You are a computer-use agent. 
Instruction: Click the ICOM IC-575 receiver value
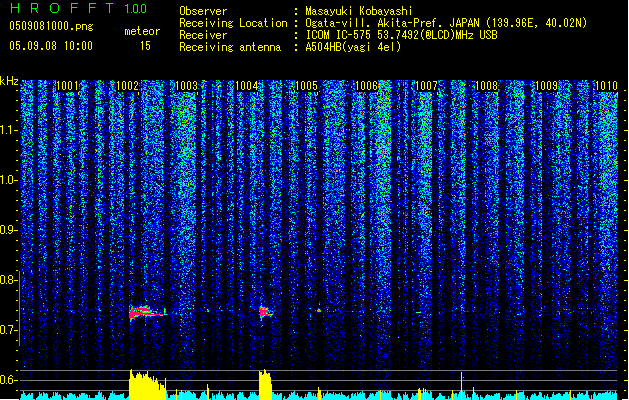pyautogui.click(x=402, y=35)
